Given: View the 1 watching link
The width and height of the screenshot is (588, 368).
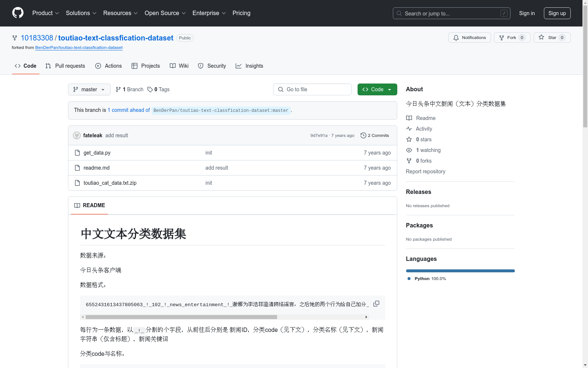Looking at the screenshot, I should (423, 150).
